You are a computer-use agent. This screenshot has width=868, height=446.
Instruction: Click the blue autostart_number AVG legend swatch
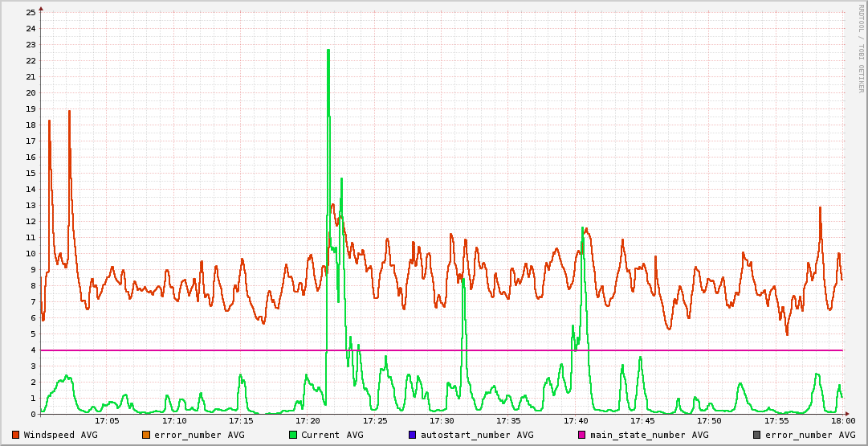click(x=413, y=435)
